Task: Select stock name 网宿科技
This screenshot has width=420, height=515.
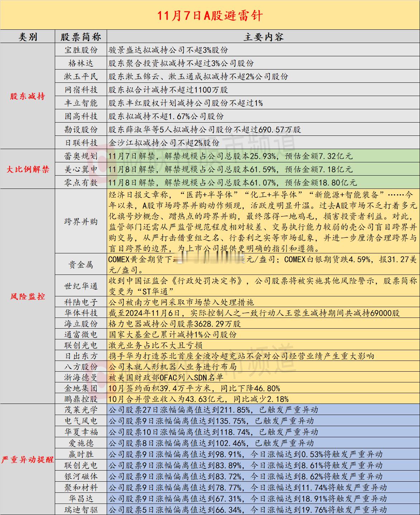Action: tap(81, 90)
